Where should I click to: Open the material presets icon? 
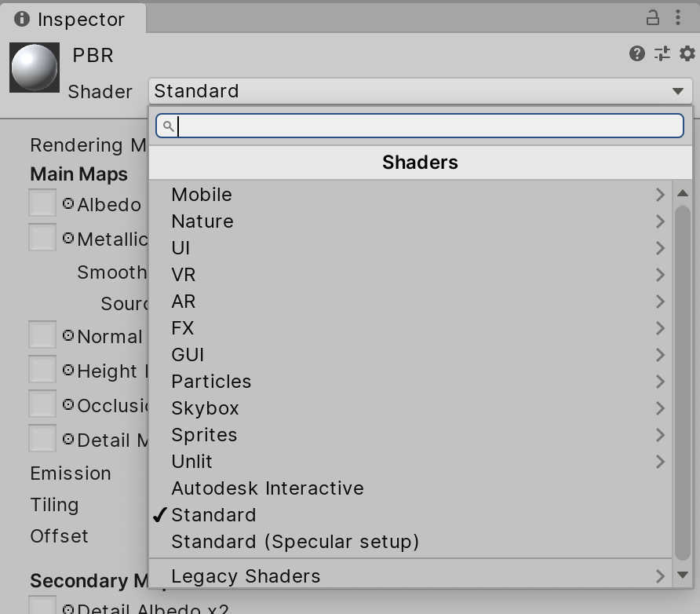click(662, 54)
